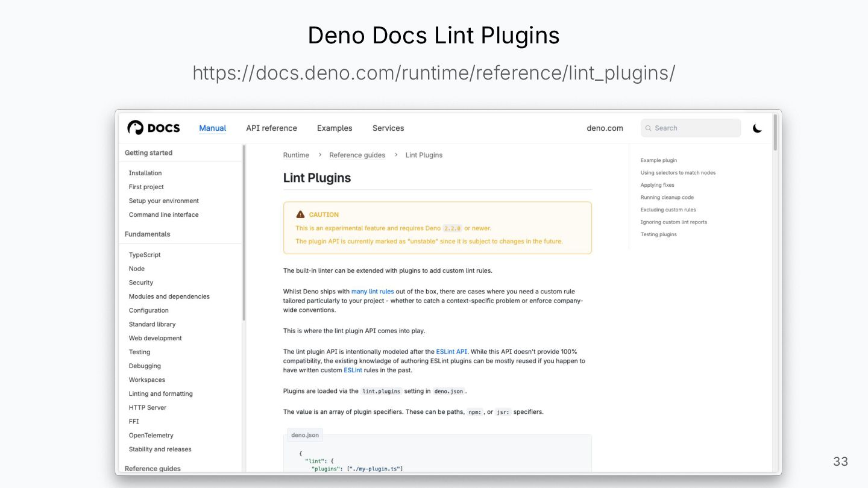Jump to Testing plugins section
This screenshot has height=488, width=868.
659,234
